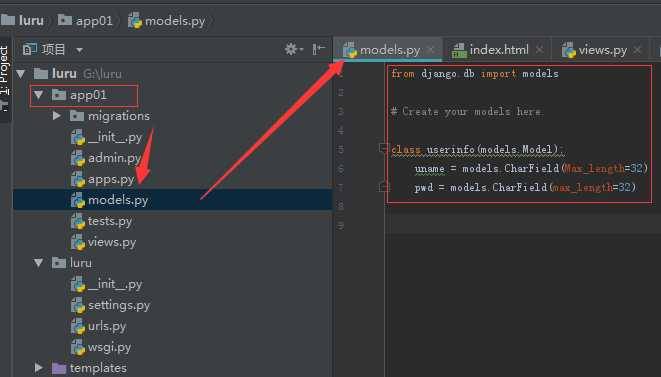Place cursor on 'from django.db import models' line

tap(475, 74)
